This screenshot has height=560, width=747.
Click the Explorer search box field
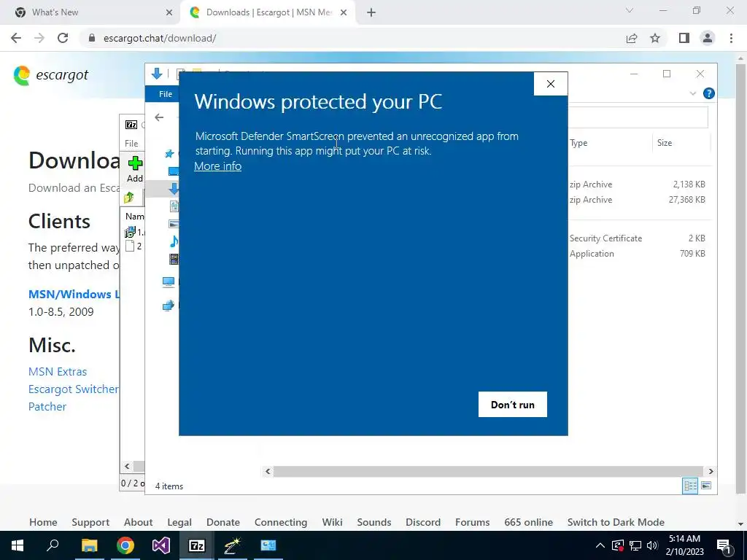pos(638,117)
